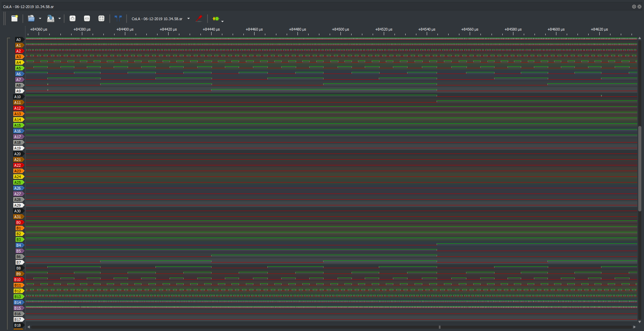Click the vertical scrollbar down arrow
Image resolution: width=644 pixels, height=331 pixels.
[x=640, y=322]
